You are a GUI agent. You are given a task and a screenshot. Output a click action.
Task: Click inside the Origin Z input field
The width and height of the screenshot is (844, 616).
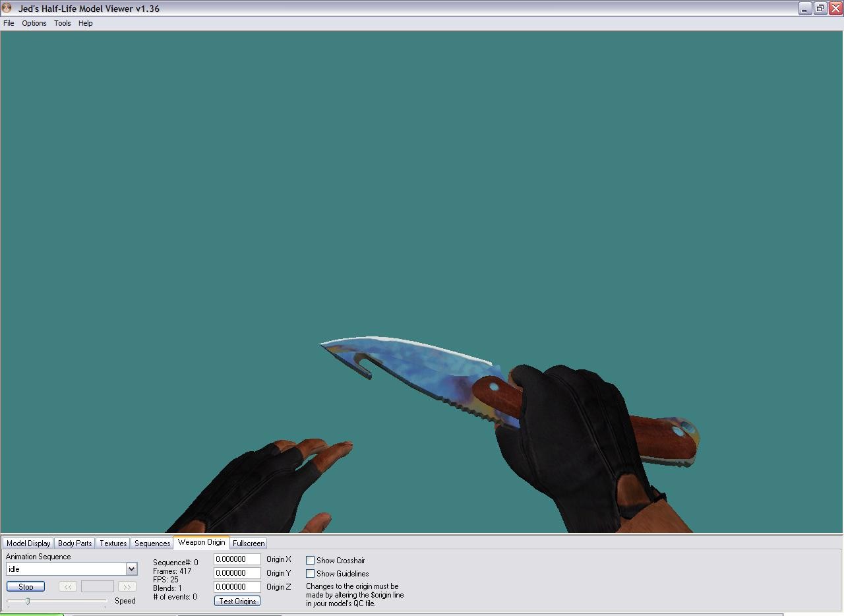point(237,586)
